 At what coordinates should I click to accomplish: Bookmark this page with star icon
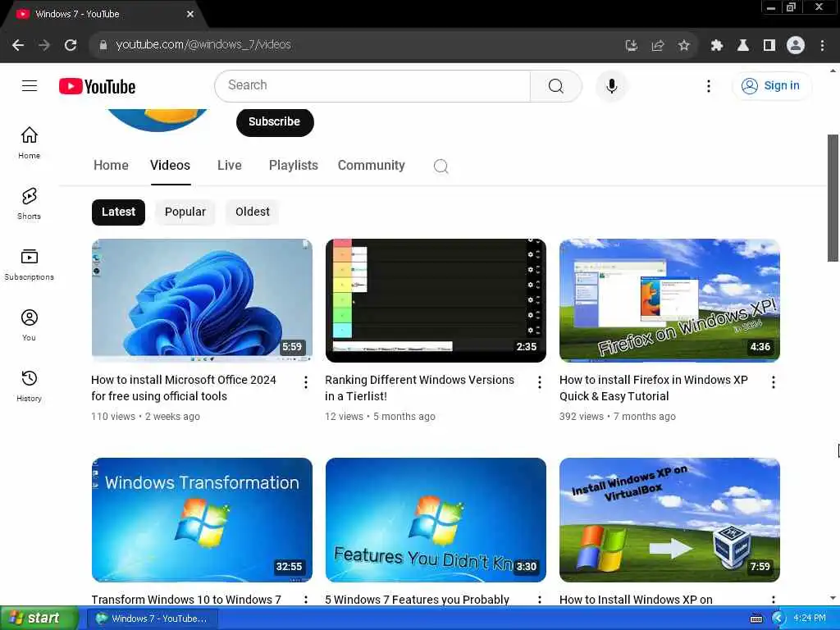[683, 46]
